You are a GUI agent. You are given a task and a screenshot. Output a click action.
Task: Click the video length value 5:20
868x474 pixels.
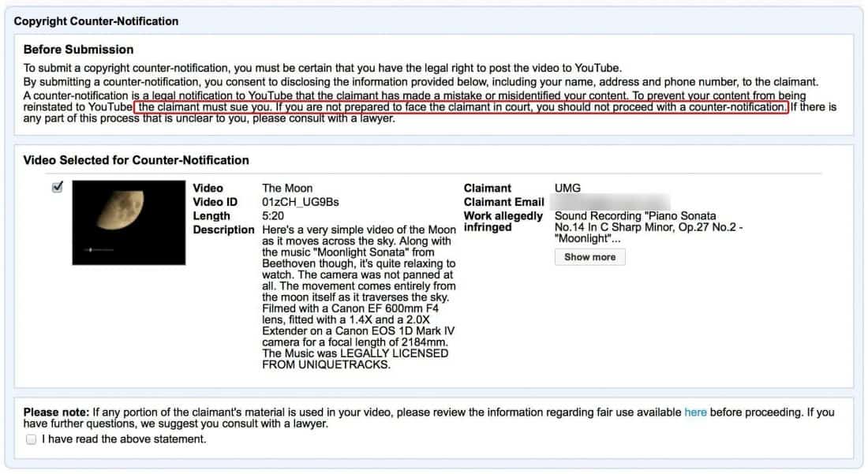273,216
